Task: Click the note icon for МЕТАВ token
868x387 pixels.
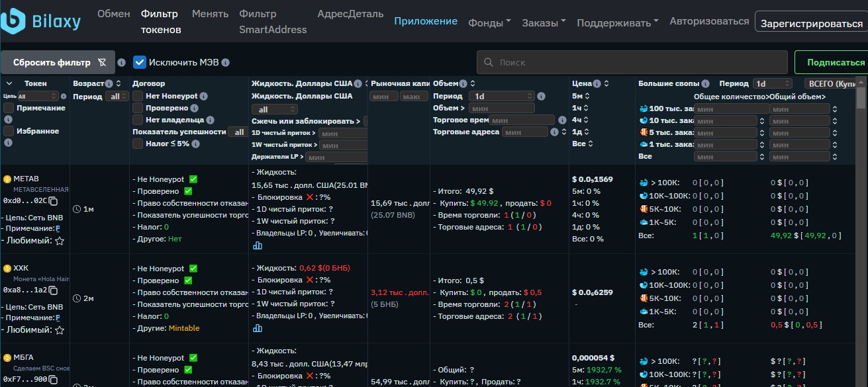Action: 57,228
